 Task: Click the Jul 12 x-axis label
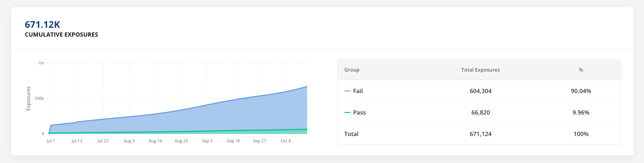[77, 141]
